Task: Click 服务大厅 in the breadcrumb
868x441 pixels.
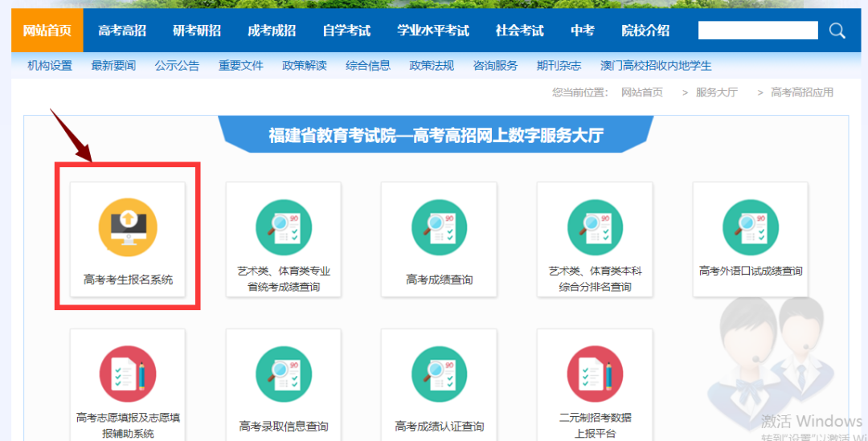Action: [x=717, y=92]
